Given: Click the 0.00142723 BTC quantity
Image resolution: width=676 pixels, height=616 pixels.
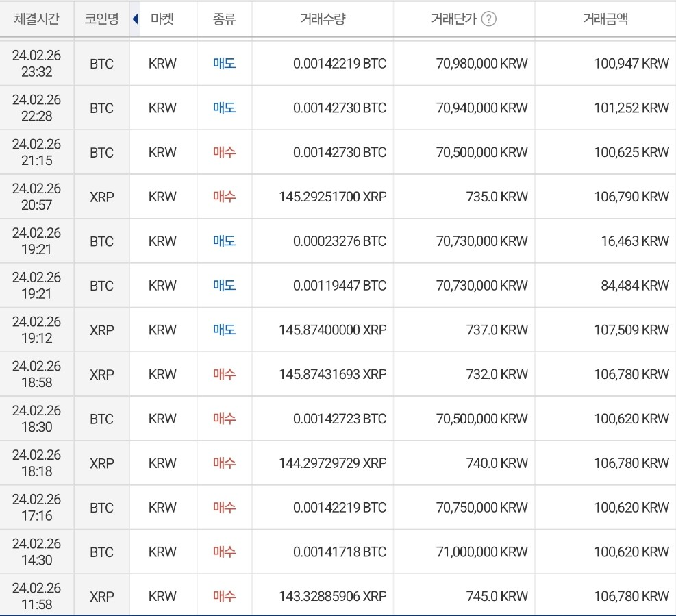Looking at the screenshot, I should (340, 419).
